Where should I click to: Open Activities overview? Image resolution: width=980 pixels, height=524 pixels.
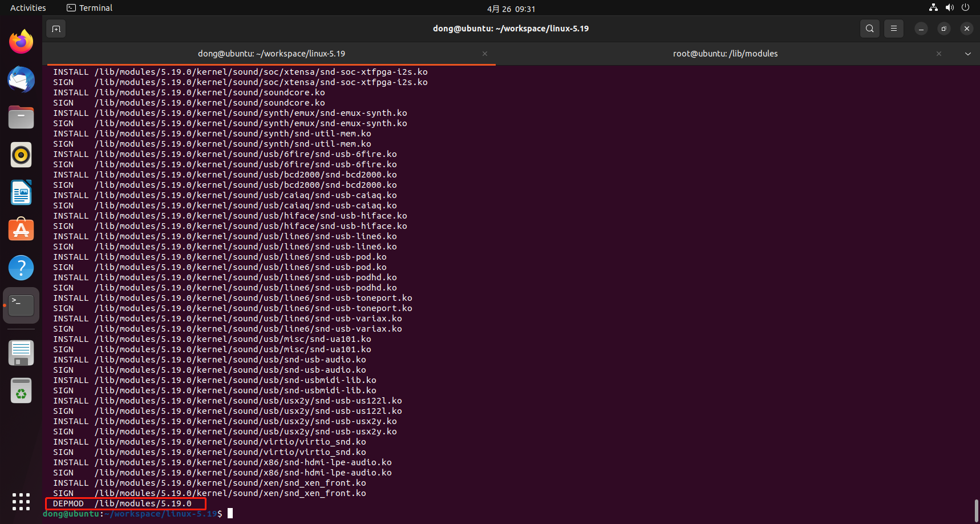click(x=28, y=8)
